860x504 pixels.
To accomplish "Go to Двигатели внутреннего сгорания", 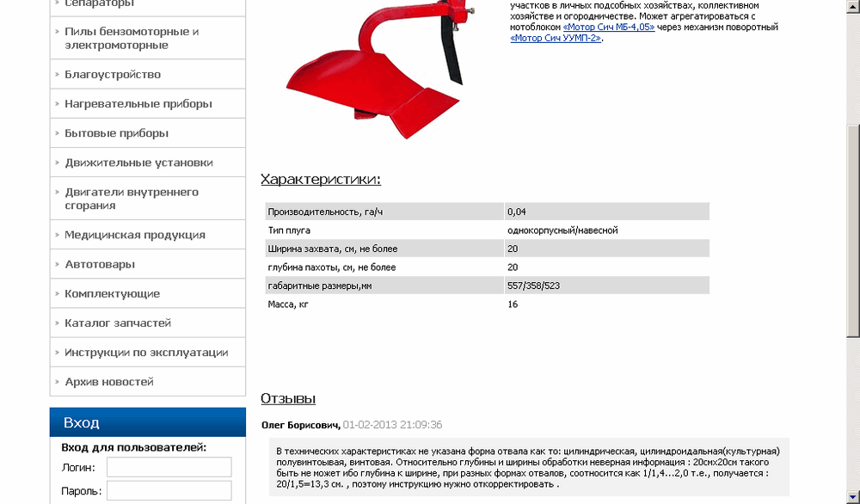I will click(x=132, y=199).
